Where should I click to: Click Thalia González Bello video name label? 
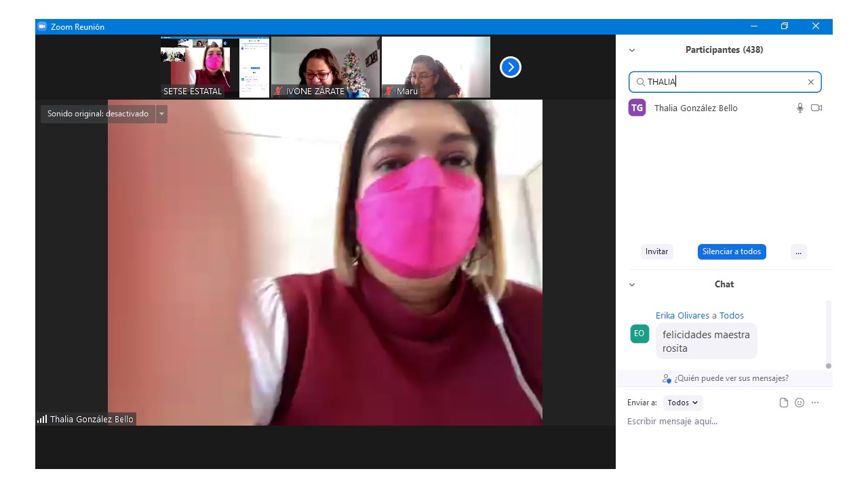(x=92, y=420)
